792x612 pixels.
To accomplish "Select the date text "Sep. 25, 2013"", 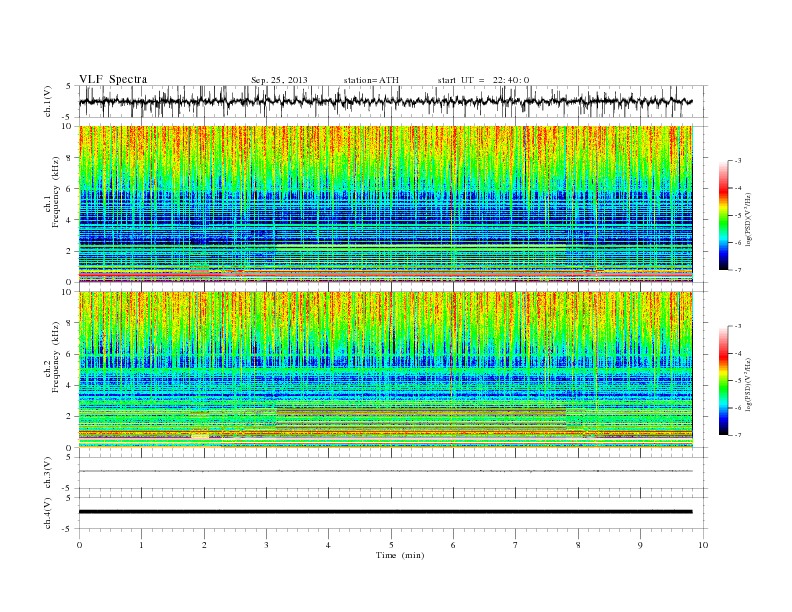I will 279,80.
